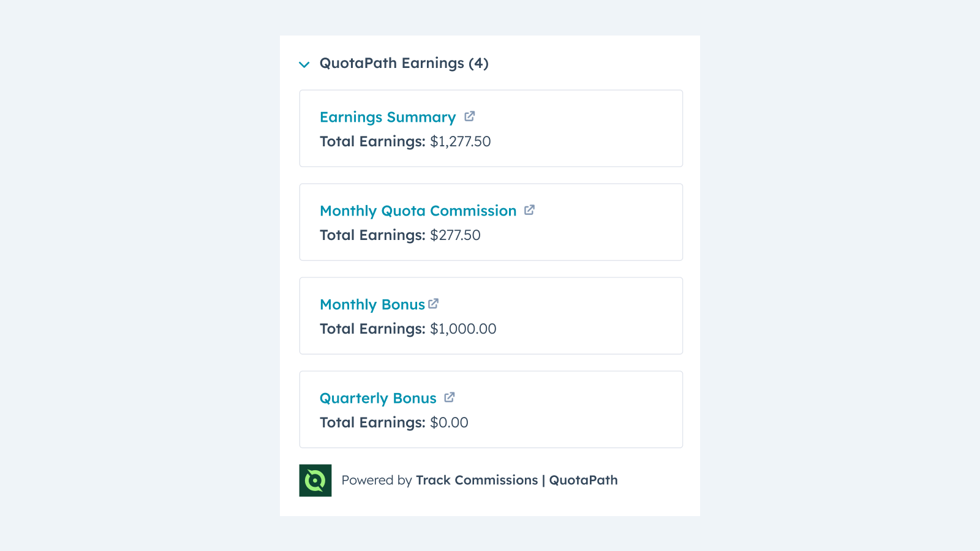
Task: Select the QuotaPath Earnings (4) header
Action: (402, 63)
